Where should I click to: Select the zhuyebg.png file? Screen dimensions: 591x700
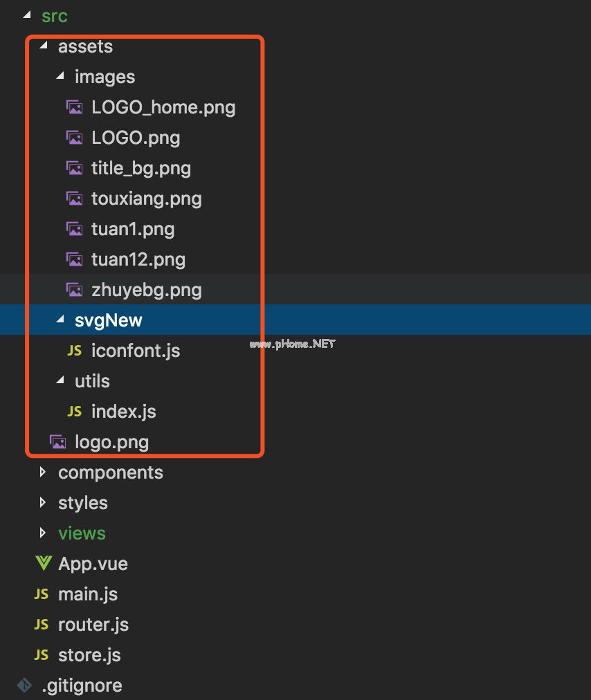point(146,290)
